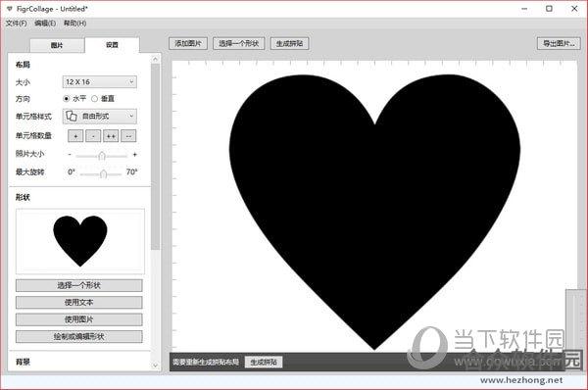Open the 单元格样式 自由形式 dropdown

tap(99, 117)
